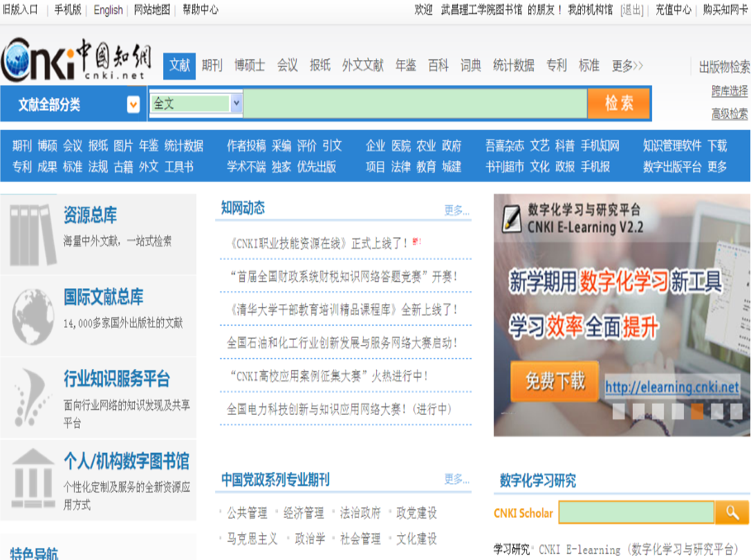Open the 词典 tab
Image resolution: width=751 pixels, height=560 pixels.
(x=471, y=65)
